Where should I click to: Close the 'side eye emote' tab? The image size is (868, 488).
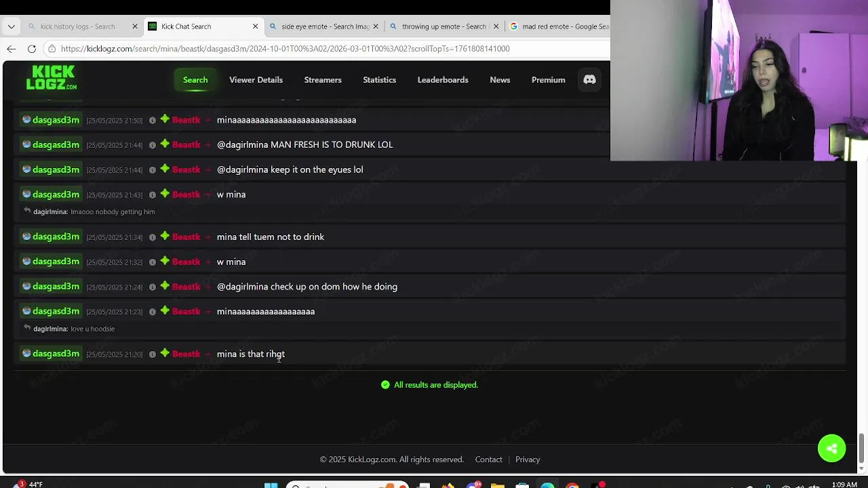[376, 26]
